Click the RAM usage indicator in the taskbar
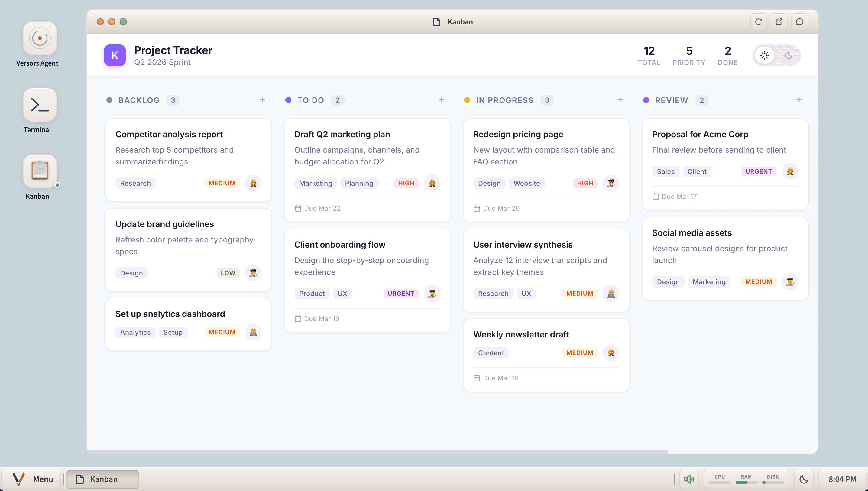868x491 pixels. 746,479
